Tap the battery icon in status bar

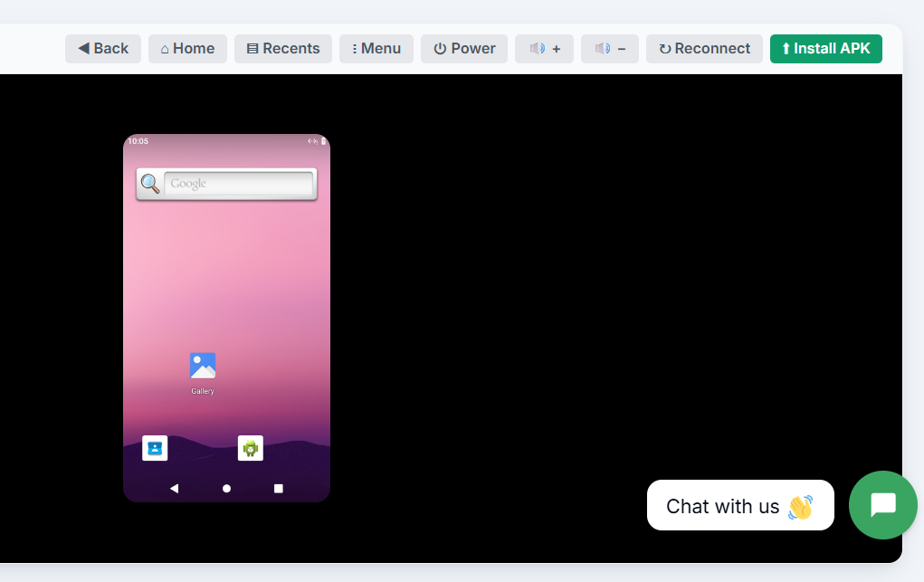(323, 141)
